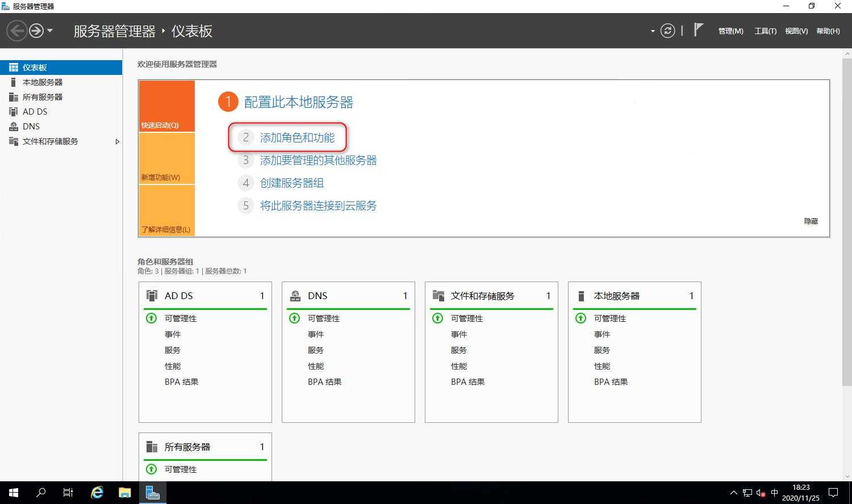The height and width of the screenshot is (504, 852).
Task: Click the taskbar search icon
Action: point(41,493)
